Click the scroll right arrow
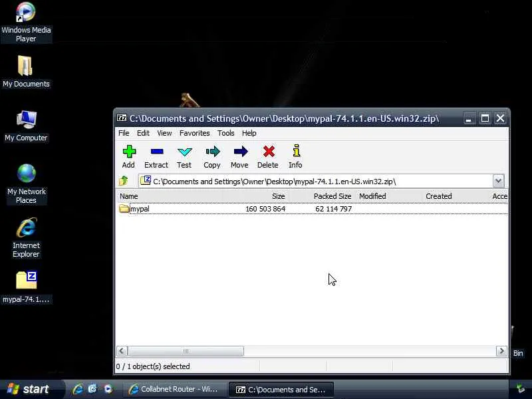The height and width of the screenshot is (399, 532). click(501, 351)
